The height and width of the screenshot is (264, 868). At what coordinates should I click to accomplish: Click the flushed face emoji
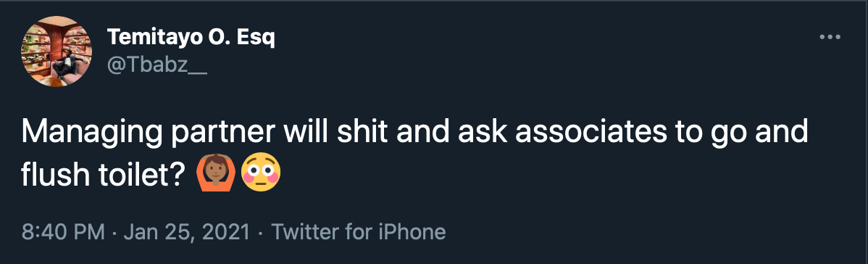[261, 173]
